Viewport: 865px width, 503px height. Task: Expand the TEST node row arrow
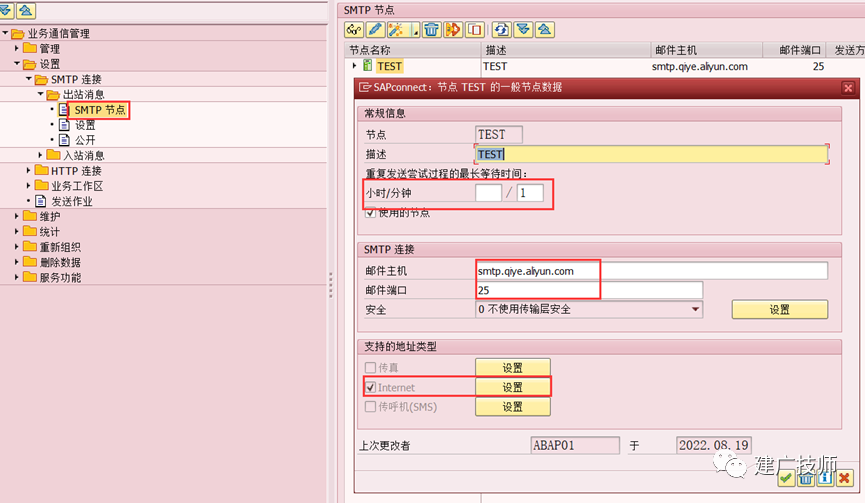(x=355, y=66)
